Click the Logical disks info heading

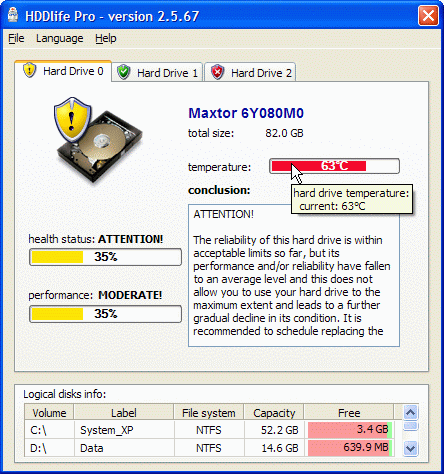pyautogui.click(x=65, y=394)
